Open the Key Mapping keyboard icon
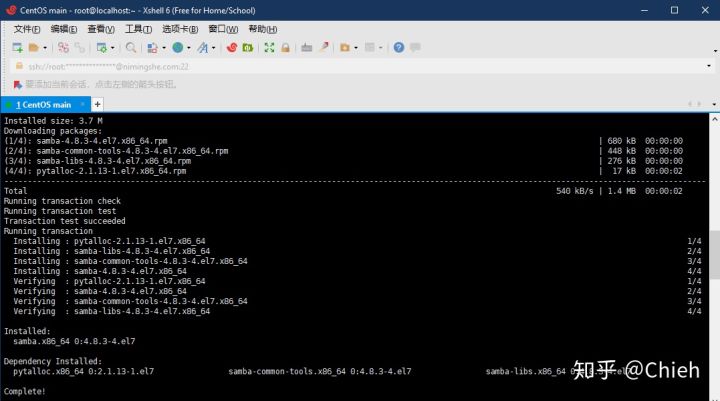 [x=307, y=47]
